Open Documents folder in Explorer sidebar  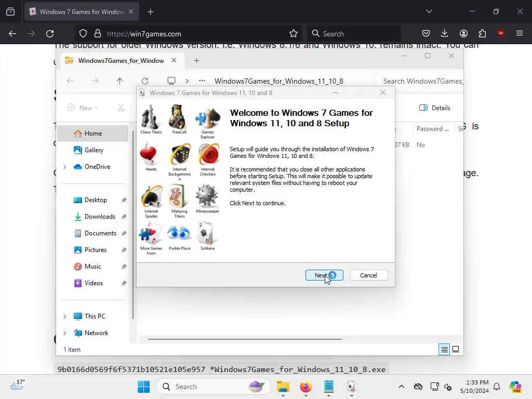point(93,233)
